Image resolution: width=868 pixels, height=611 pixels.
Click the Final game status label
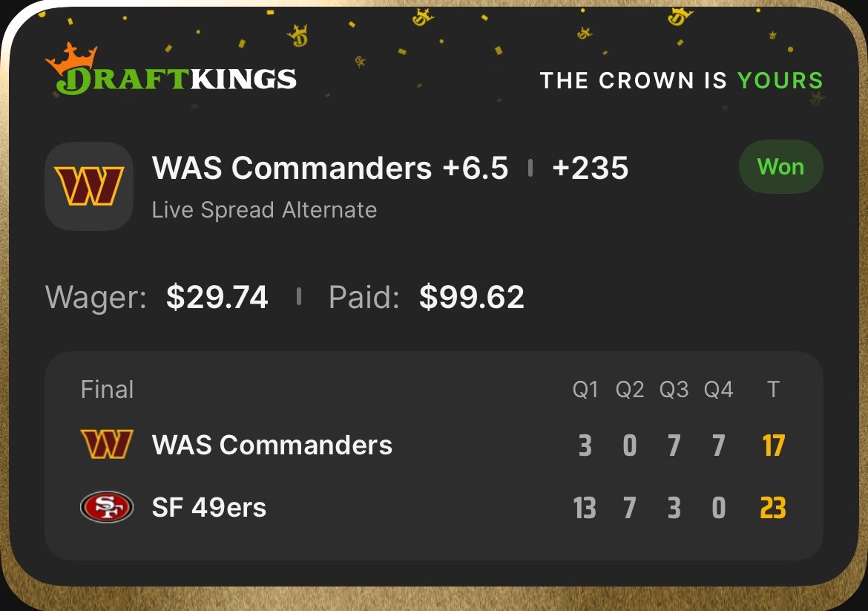pyautogui.click(x=108, y=390)
